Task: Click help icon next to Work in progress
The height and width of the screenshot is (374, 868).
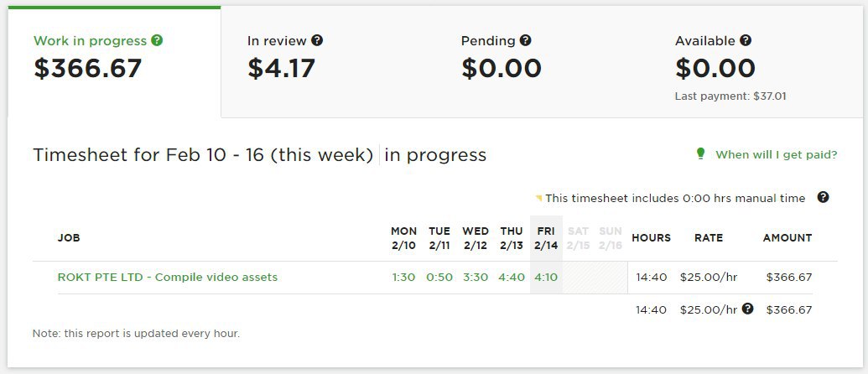Action: pos(157,40)
